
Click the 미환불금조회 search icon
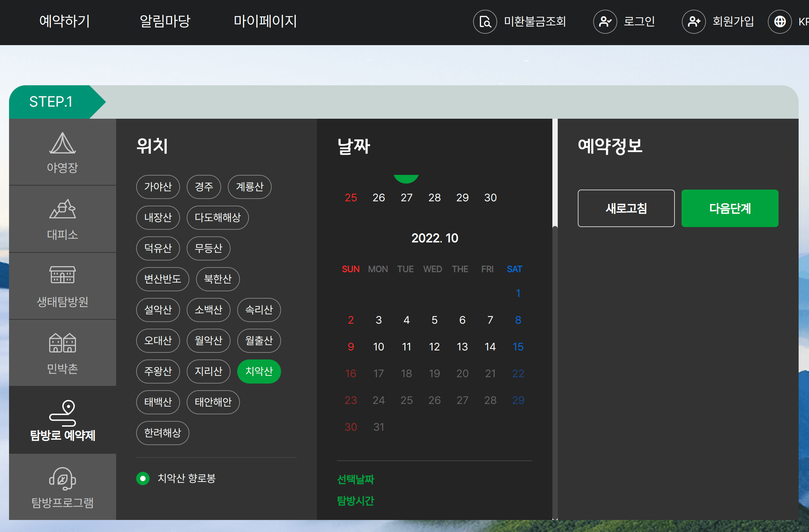(485, 21)
